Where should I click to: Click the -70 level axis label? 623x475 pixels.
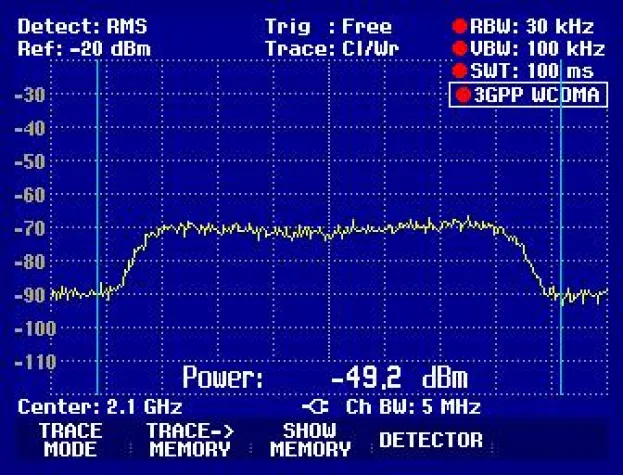click(x=32, y=228)
